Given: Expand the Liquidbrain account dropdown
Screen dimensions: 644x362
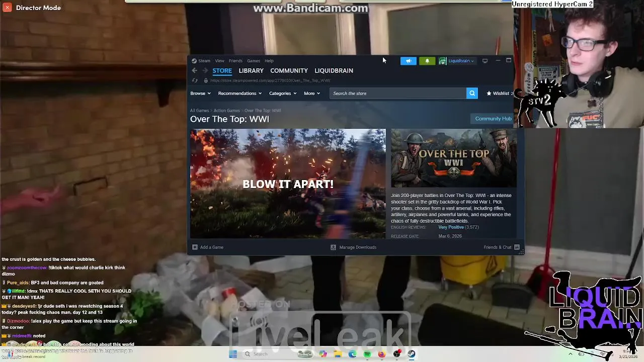Looking at the screenshot, I should point(461,61).
